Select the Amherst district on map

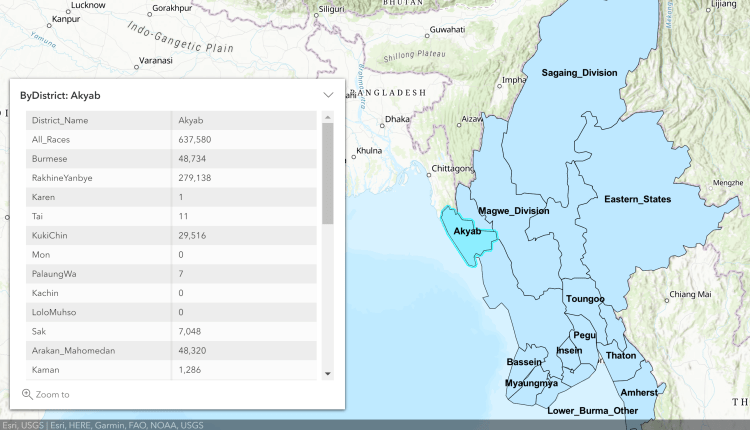point(639,393)
